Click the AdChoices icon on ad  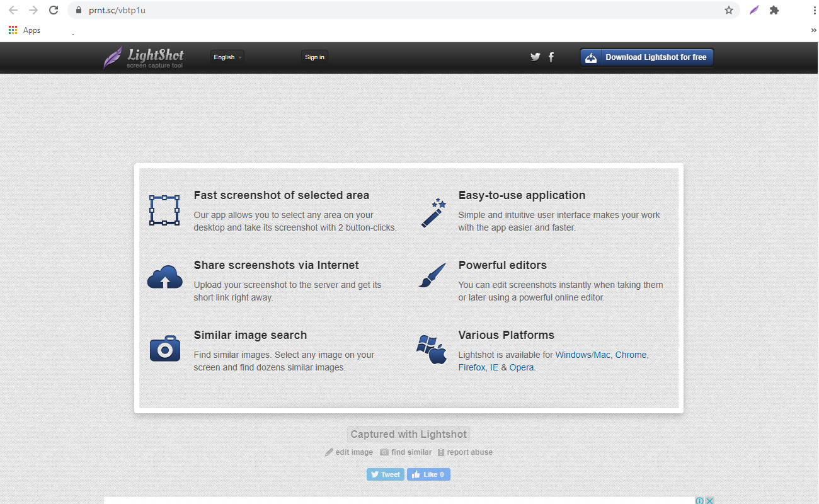tap(699, 500)
